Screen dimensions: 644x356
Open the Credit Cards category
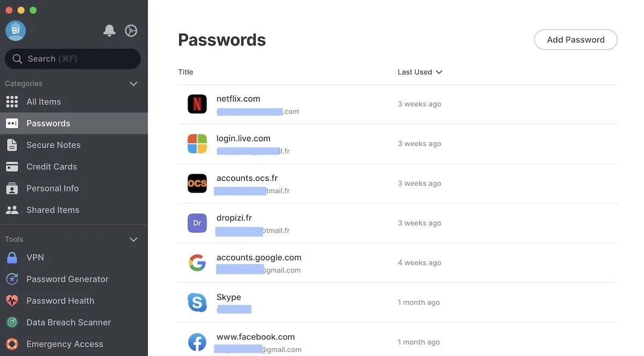coord(52,166)
